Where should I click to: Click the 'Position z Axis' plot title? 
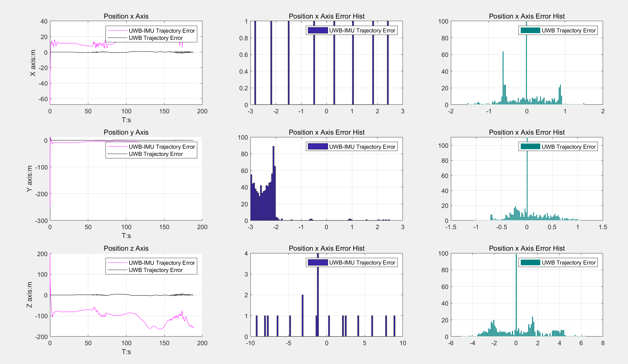126,248
